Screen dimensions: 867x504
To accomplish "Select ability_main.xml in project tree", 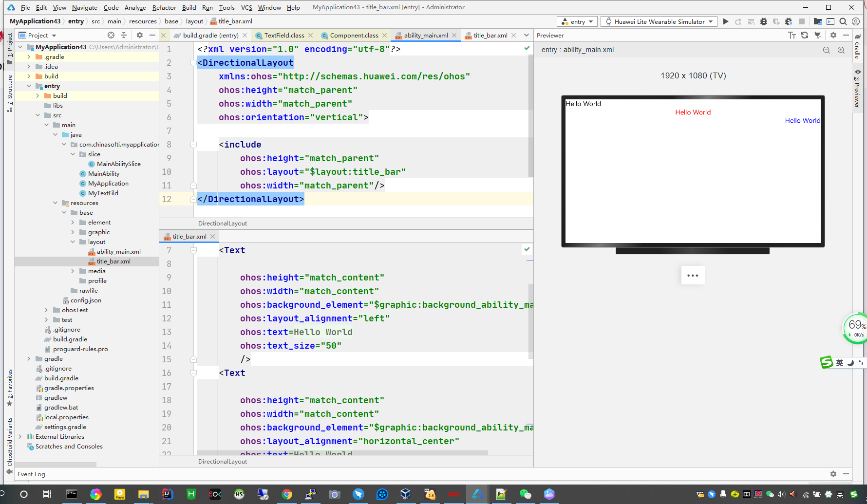I will click(x=118, y=251).
